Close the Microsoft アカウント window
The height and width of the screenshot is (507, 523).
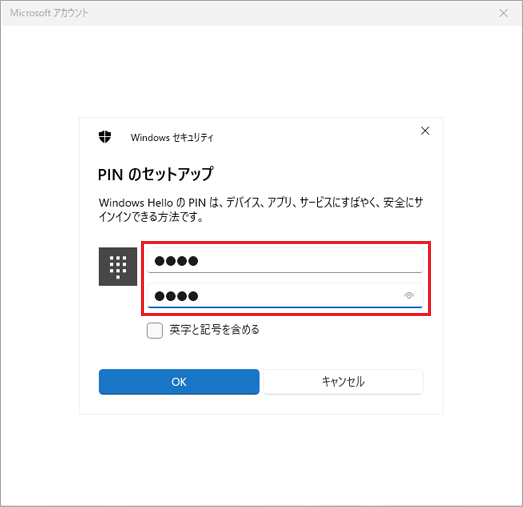click(x=503, y=13)
